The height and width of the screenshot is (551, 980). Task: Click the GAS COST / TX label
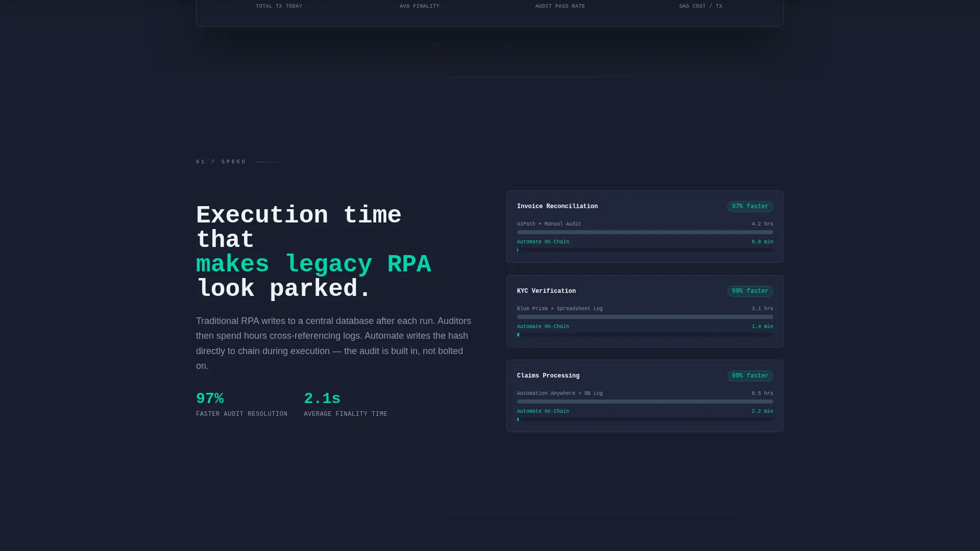click(x=701, y=6)
